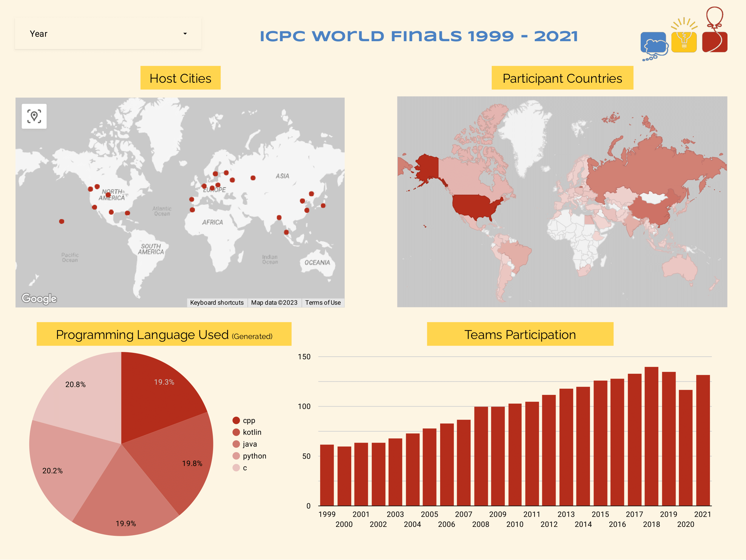The height and width of the screenshot is (560, 746).
Task: Open the Year dropdown filter
Action: pos(108,34)
